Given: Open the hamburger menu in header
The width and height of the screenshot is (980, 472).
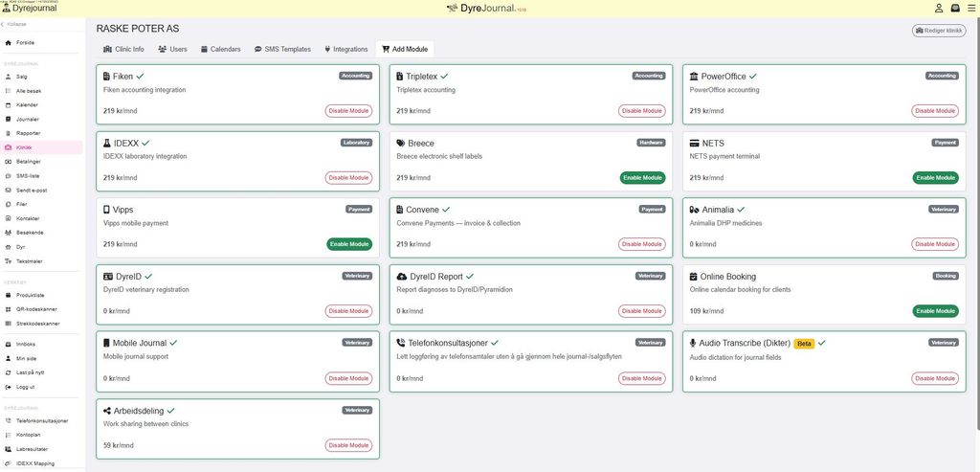Looking at the screenshot, I should pos(970,8).
